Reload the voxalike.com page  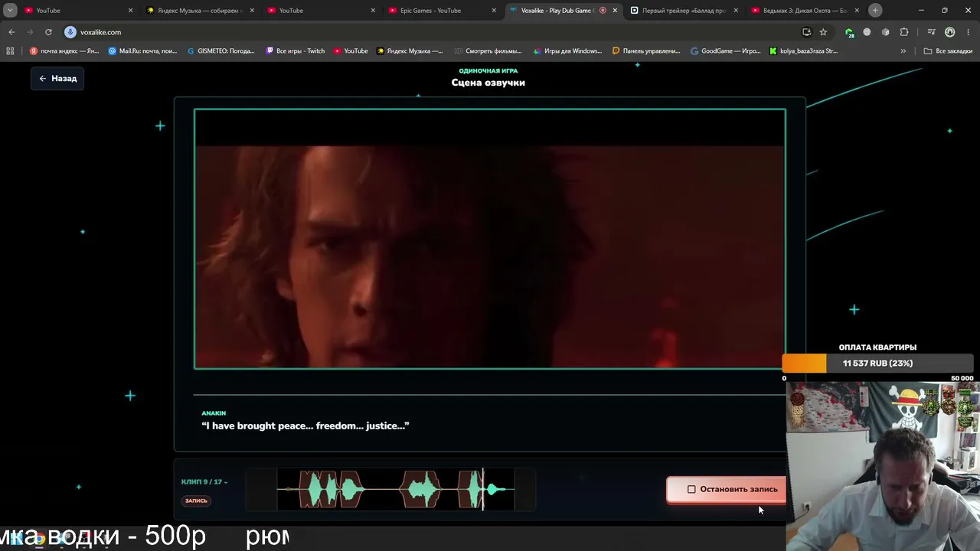coord(48,32)
